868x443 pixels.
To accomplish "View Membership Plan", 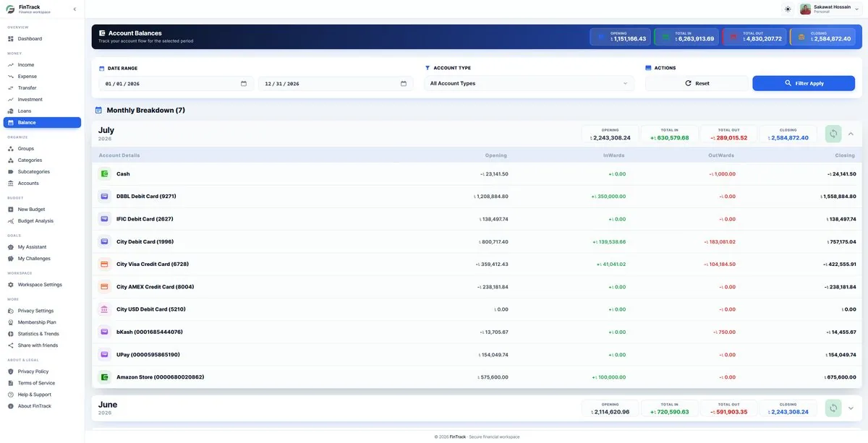I will pos(42,322).
